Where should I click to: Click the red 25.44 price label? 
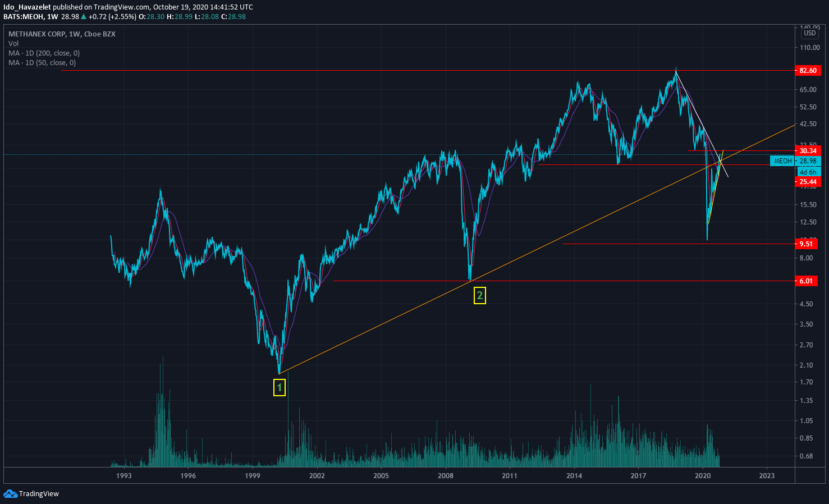(x=808, y=182)
